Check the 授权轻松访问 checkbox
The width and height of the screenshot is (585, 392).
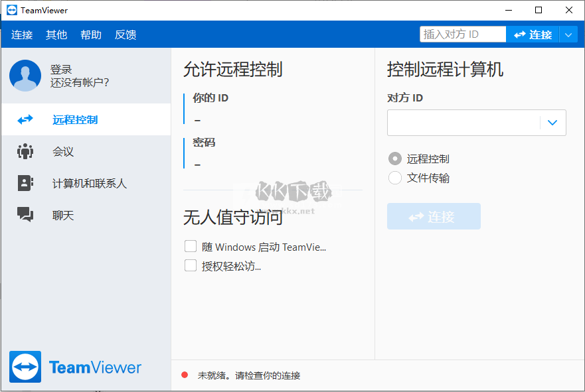tap(191, 266)
